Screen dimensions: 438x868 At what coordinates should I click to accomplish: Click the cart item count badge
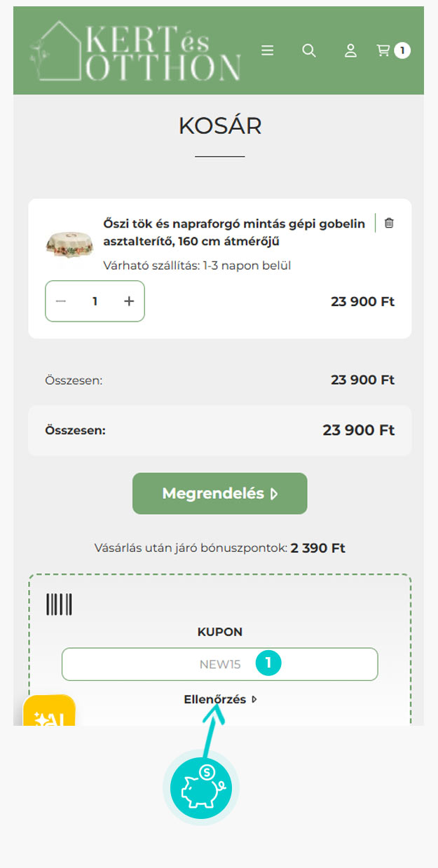point(402,50)
